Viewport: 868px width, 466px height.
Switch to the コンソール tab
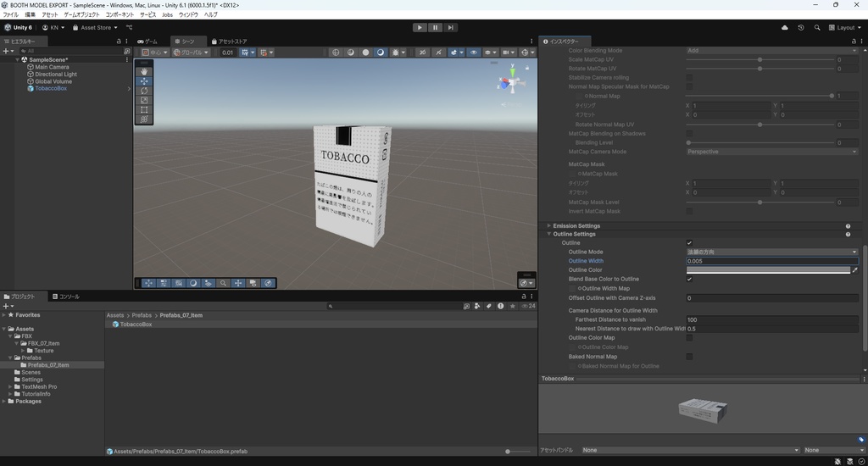pyautogui.click(x=66, y=297)
